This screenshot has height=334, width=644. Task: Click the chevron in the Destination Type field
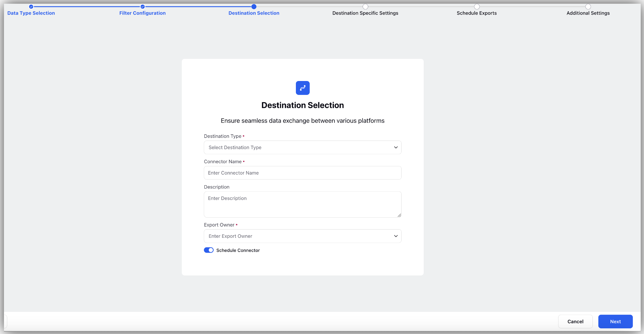point(396,147)
